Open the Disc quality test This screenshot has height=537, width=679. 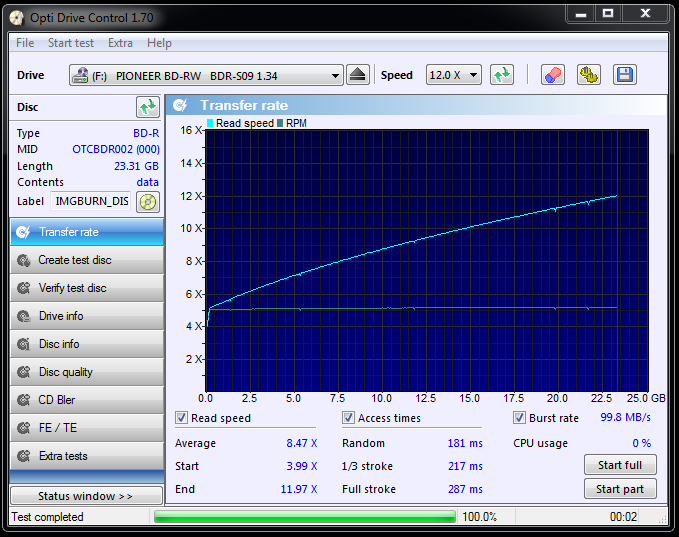click(x=87, y=372)
